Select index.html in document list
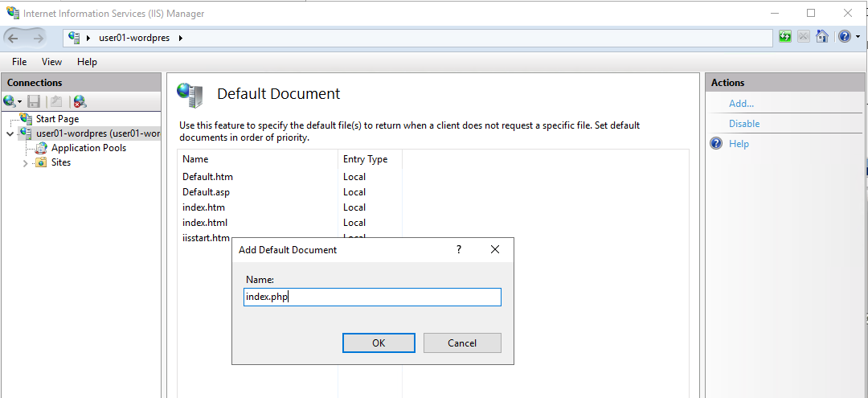The height and width of the screenshot is (398, 868). pos(205,223)
